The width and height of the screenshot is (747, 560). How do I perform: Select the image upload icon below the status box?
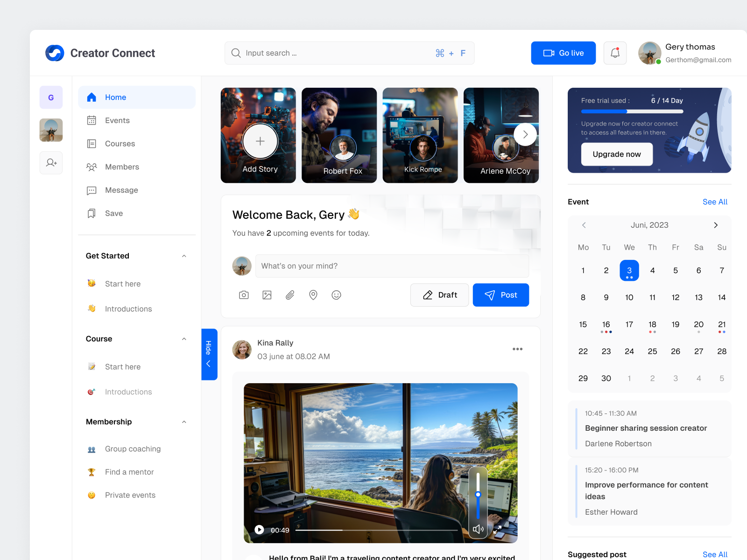[x=267, y=295]
